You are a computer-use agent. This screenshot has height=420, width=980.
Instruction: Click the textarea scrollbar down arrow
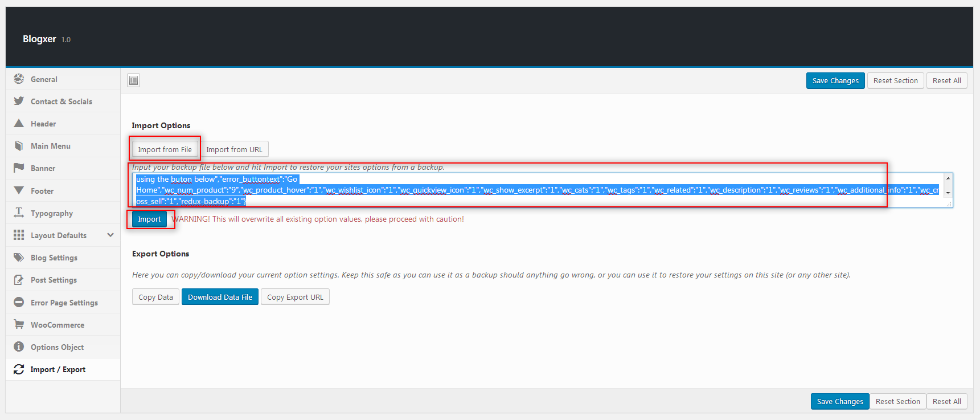pyautogui.click(x=948, y=193)
